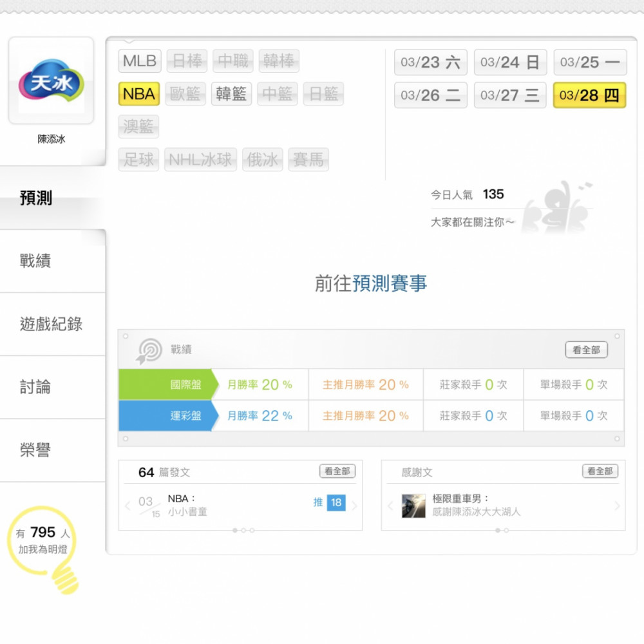
Task: Select the 中籃 league filter
Action: [x=277, y=93]
